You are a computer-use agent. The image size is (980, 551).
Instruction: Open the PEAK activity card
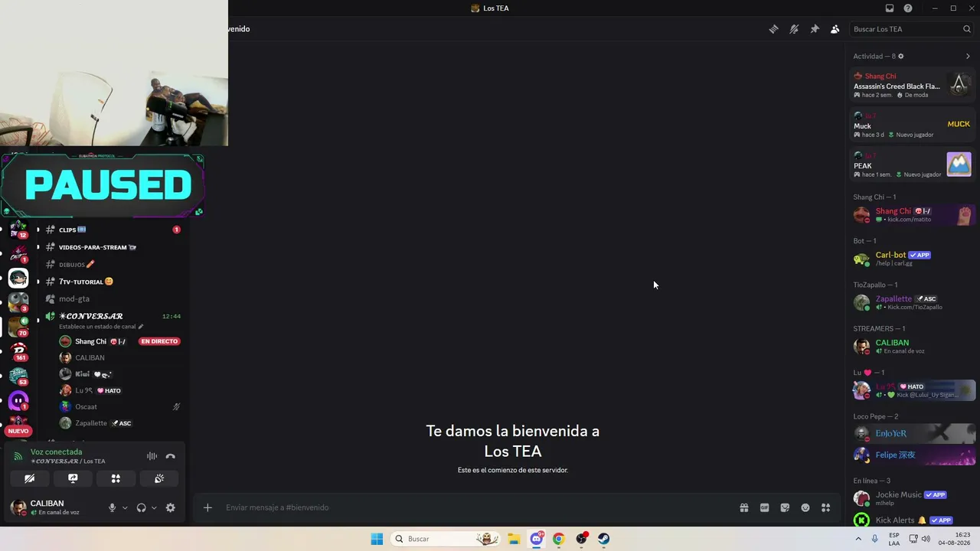pyautogui.click(x=912, y=165)
